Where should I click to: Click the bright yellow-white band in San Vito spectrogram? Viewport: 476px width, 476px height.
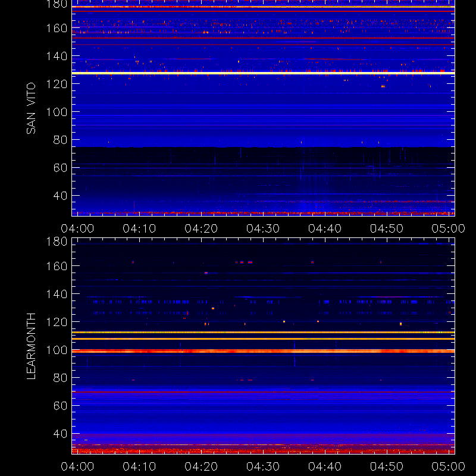[263, 73]
